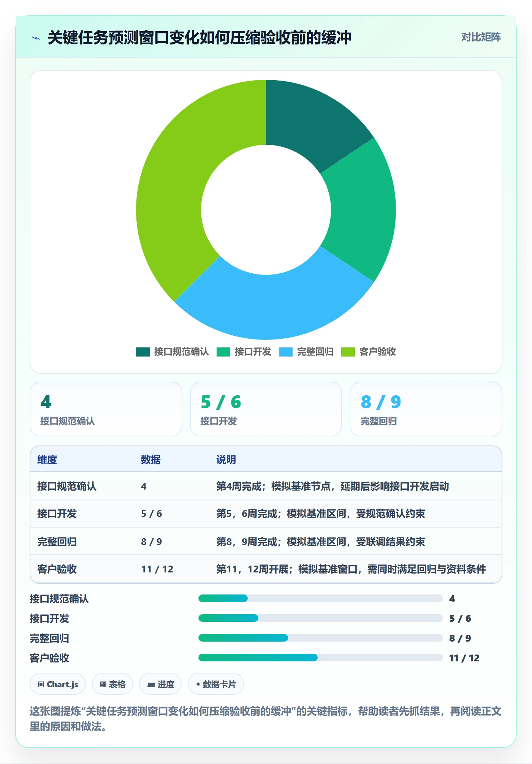Open the 8 / 9 完整回归 data card
532x764 pixels.
coord(426,409)
